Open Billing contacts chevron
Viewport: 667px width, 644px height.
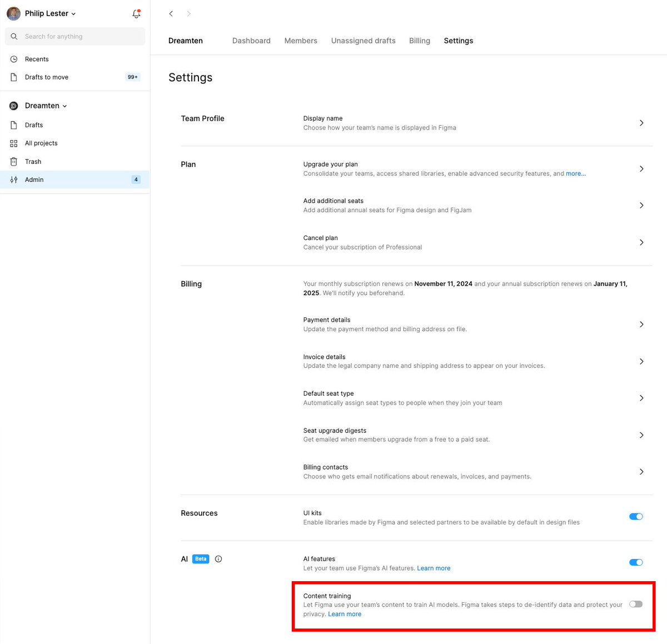(641, 472)
